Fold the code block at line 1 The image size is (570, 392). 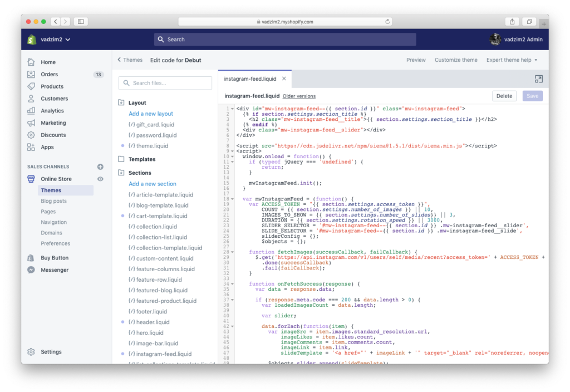[232, 109]
